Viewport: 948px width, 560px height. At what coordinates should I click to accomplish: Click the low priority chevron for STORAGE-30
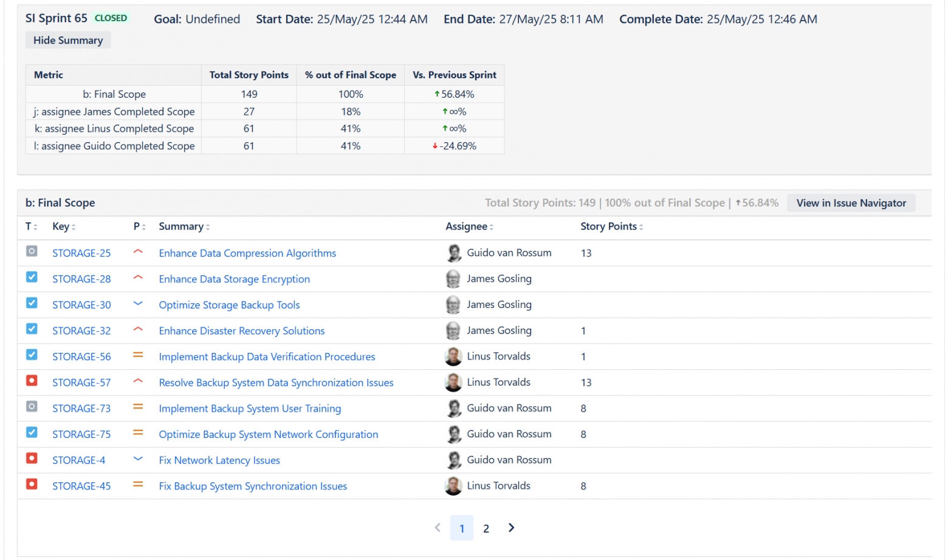[138, 304]
